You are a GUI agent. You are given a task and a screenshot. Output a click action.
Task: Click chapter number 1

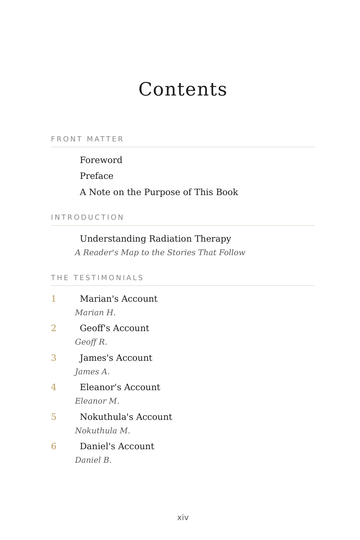tap(53, 299)
